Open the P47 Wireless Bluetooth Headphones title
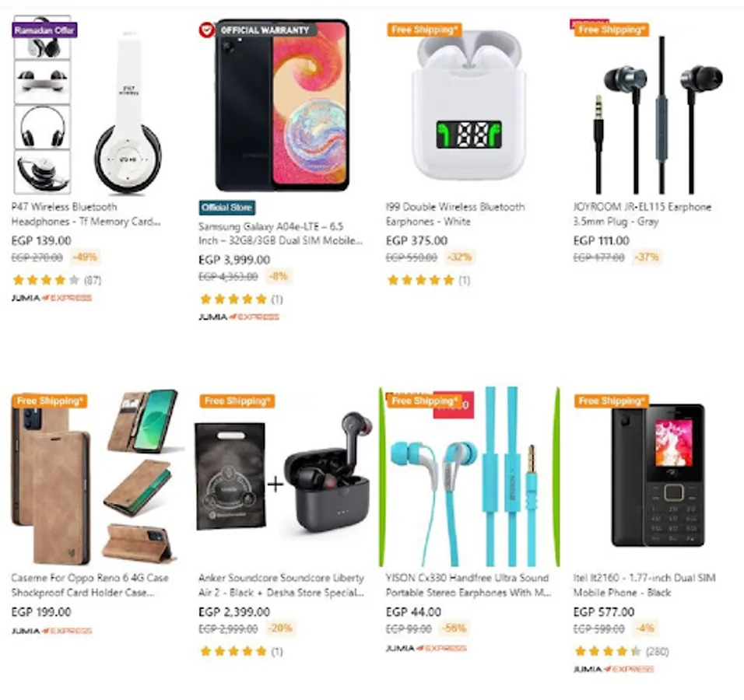This screenshot has height=700, width=744. tap(86, 215)
